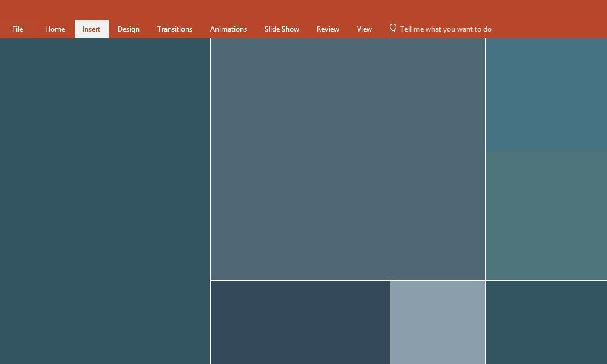Choose the green-teal tile below the blue-teal one

point(546,216)
